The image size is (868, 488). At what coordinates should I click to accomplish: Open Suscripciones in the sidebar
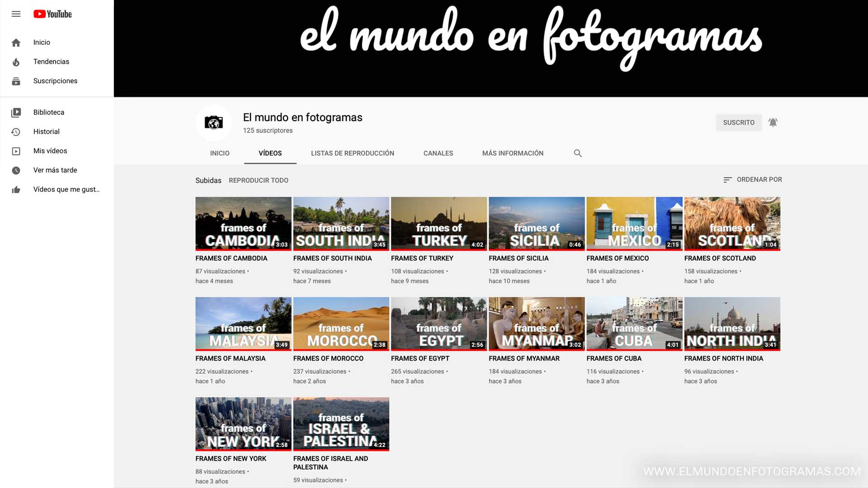[55, 81]
